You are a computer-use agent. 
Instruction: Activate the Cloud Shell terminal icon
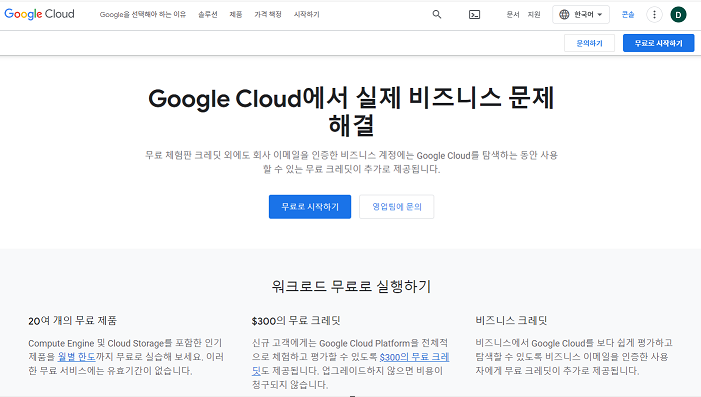474,15
